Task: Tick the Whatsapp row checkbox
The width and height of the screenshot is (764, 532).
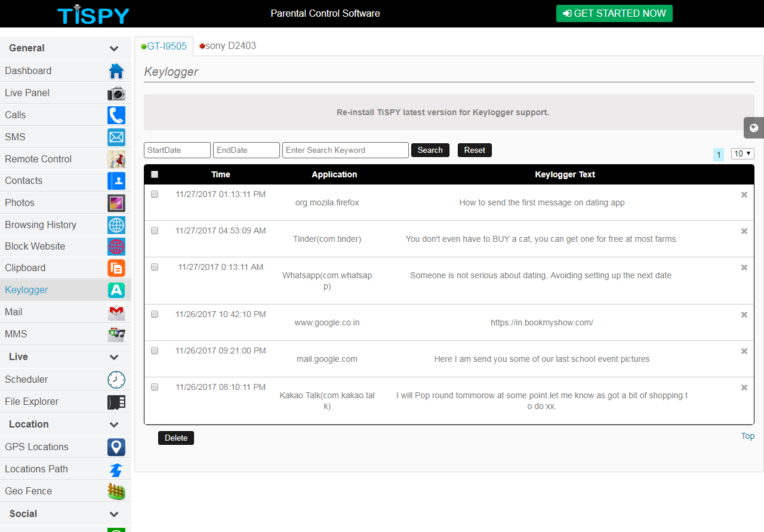Action: pos(155,267)
